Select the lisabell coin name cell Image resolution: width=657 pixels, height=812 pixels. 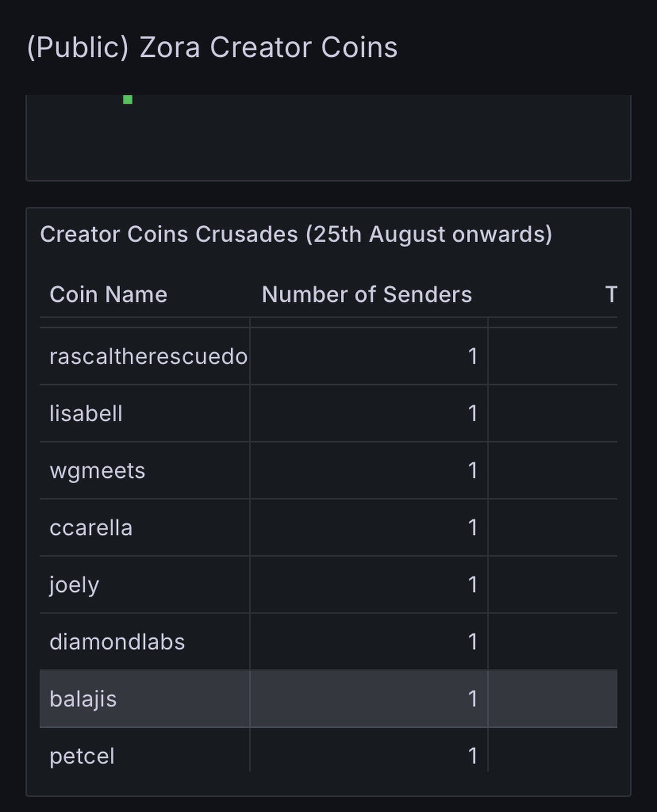tap(86, 414)
